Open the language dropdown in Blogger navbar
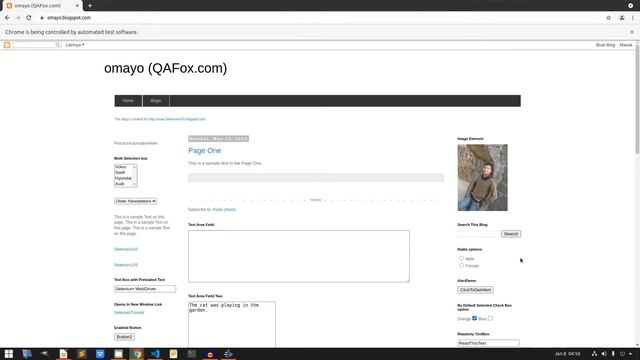The width and height of the screenshot is (640, 360). (x=75, y=45)
